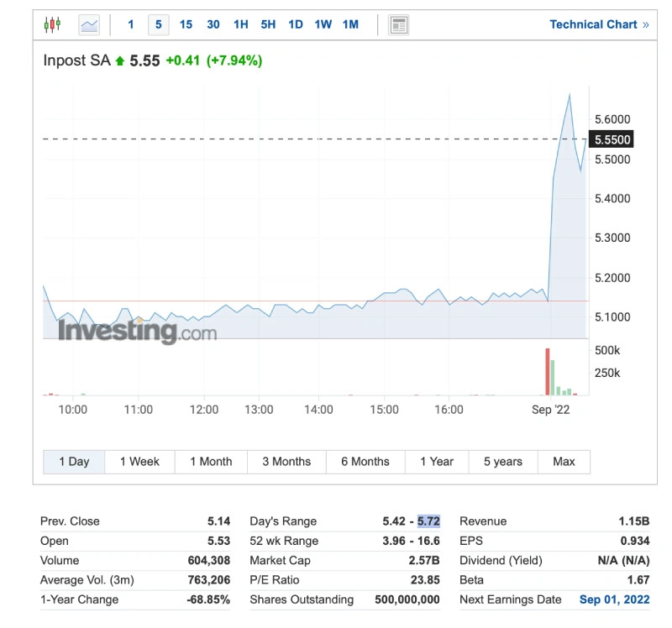
Task: Select the 5 minute interval
Action: tap(159, 24)
